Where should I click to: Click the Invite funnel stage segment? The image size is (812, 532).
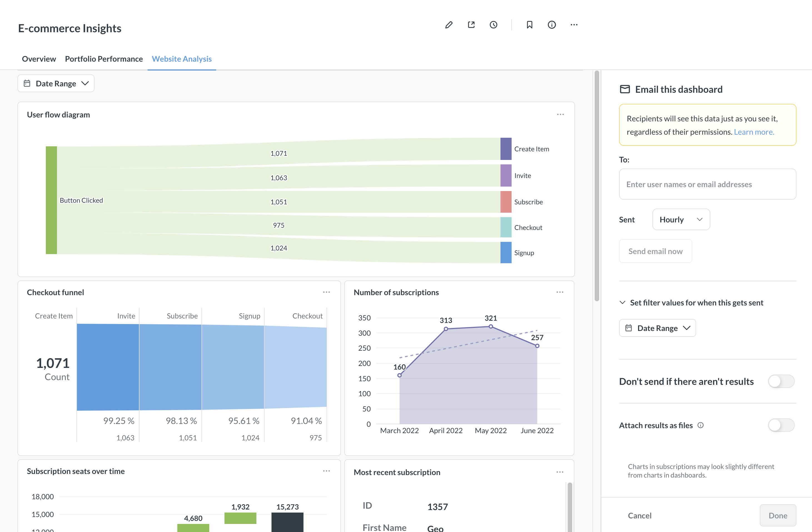point(108,367)
